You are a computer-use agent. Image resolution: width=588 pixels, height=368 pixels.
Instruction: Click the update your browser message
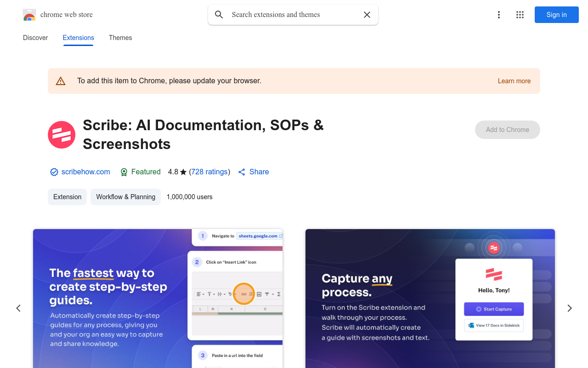click(x=169, y=81)
